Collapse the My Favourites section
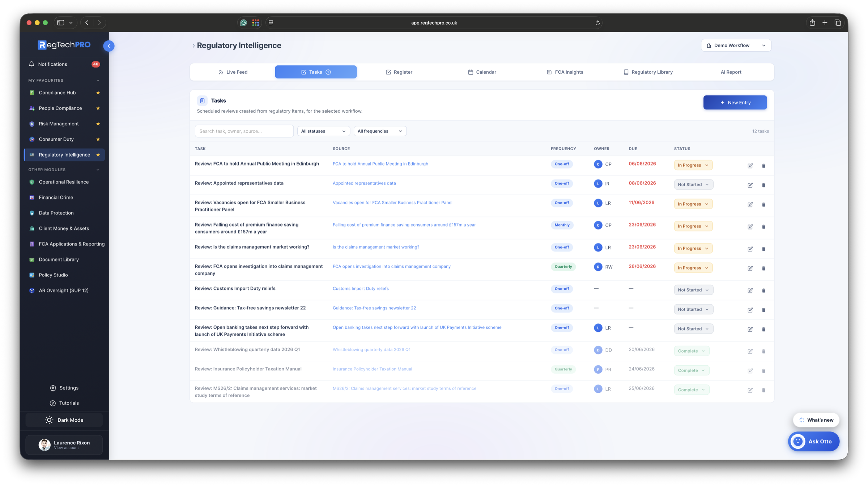Screen dimensions: 868x486 click(98, 80)
